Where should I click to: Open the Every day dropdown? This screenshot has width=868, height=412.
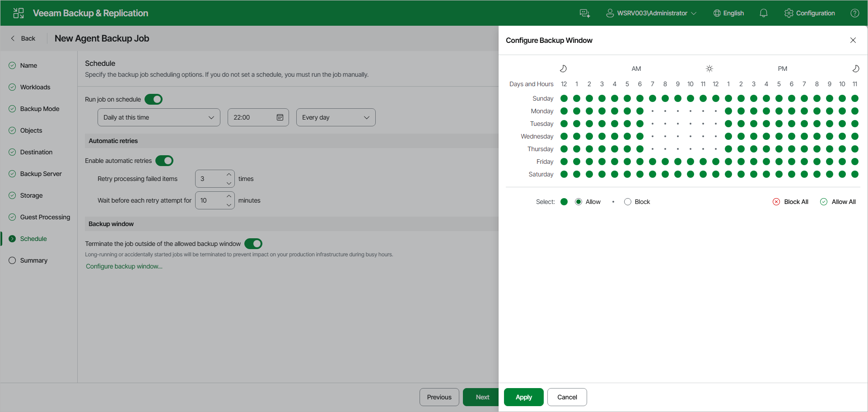336,117
